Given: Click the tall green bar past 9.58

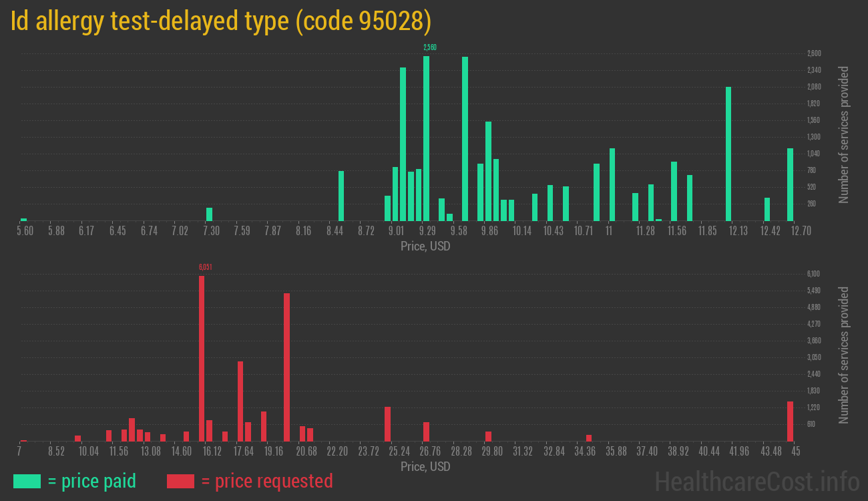Looking at the screenshot, I should [x=465, y=138].
